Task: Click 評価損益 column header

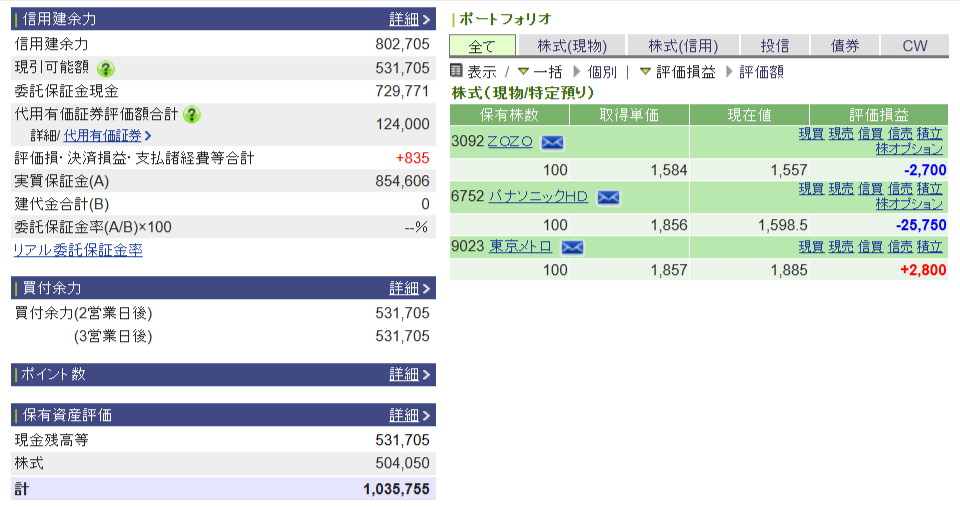Action: tap(879, 115)
